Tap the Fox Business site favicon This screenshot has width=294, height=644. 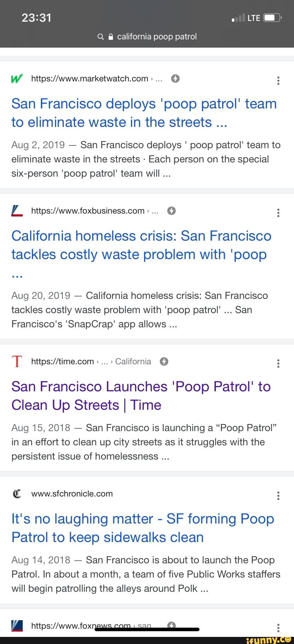pos(17,211)
